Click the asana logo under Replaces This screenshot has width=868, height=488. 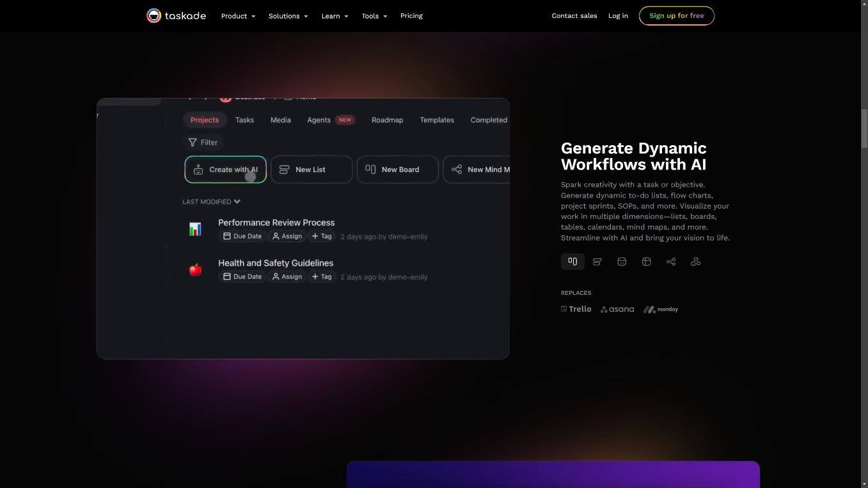[x=617, y=309]
